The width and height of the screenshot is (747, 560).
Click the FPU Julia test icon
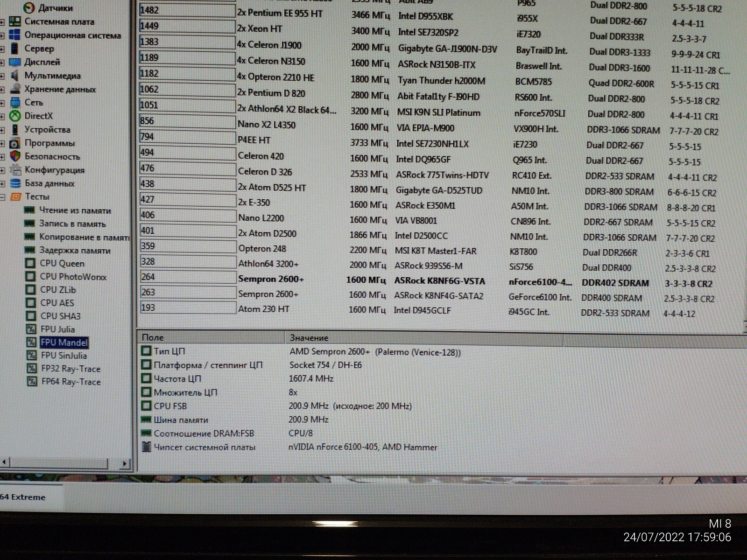coord(31,329)
